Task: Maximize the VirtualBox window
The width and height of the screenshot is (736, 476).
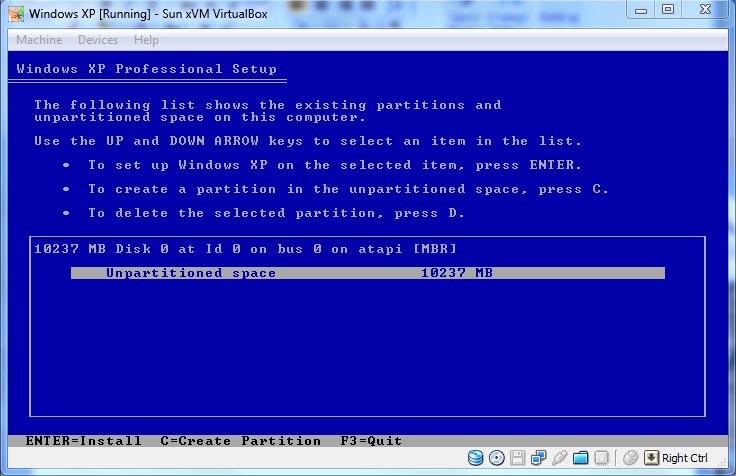Action: (x=668, y=10)
